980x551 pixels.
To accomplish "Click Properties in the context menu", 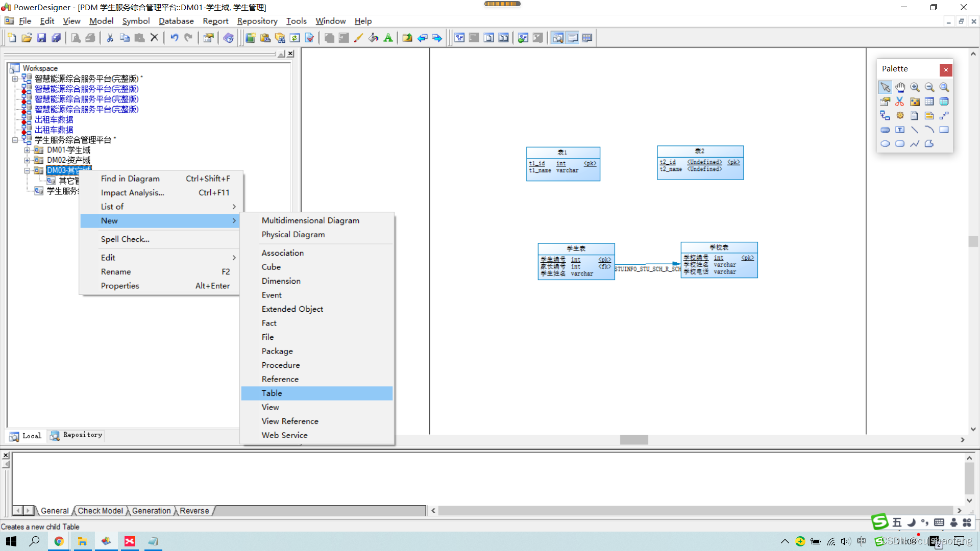I will tap(120, 286).
